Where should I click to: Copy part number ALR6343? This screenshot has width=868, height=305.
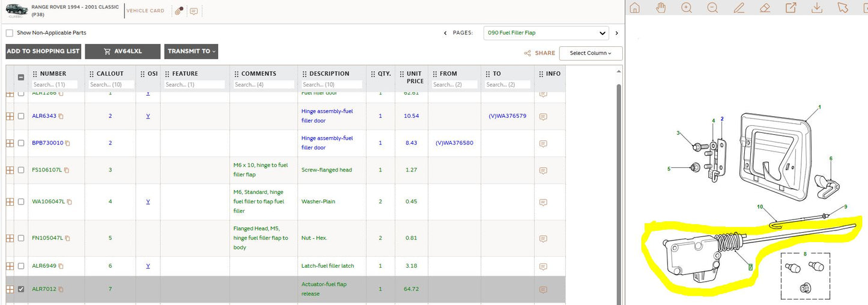click(61, 116)
